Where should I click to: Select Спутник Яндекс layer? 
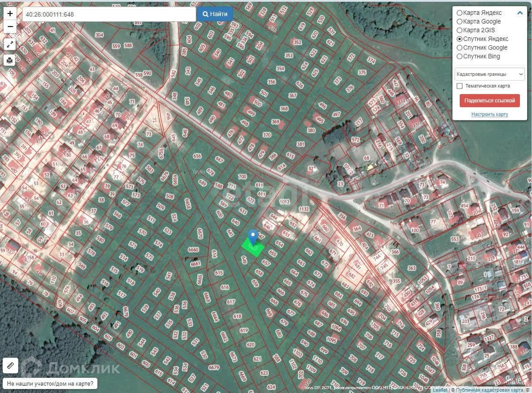tap(482, 39)
